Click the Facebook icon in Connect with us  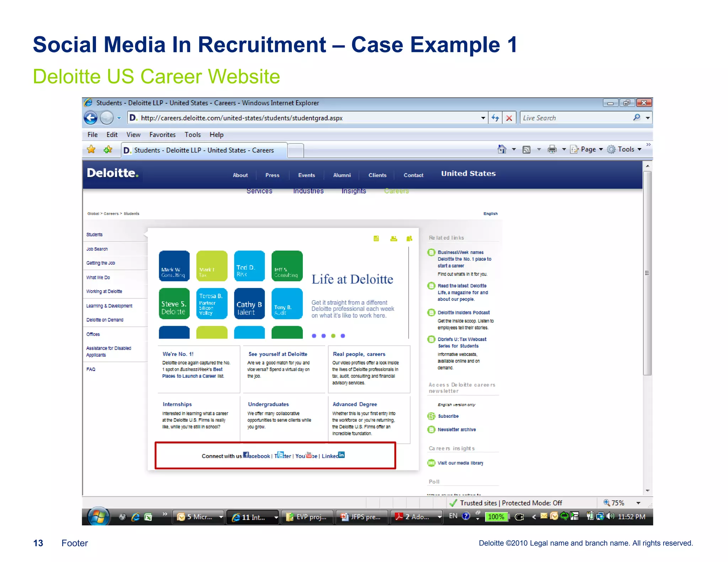(246, 455)
